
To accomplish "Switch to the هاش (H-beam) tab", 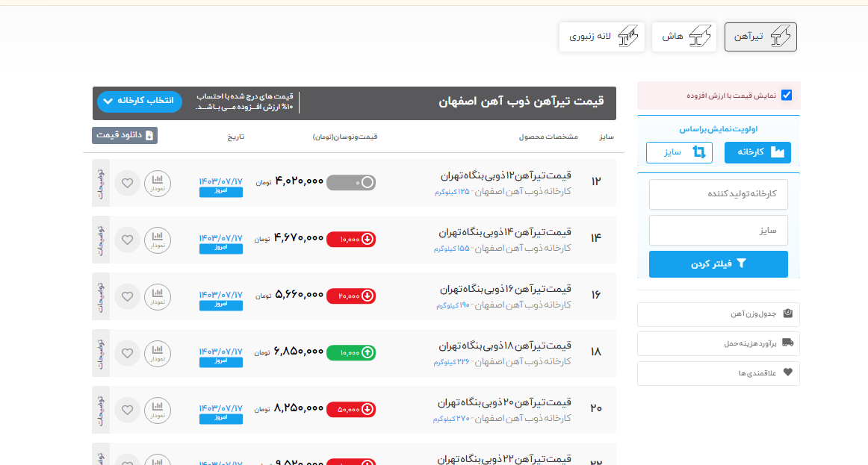I will [x=683, y=37].
